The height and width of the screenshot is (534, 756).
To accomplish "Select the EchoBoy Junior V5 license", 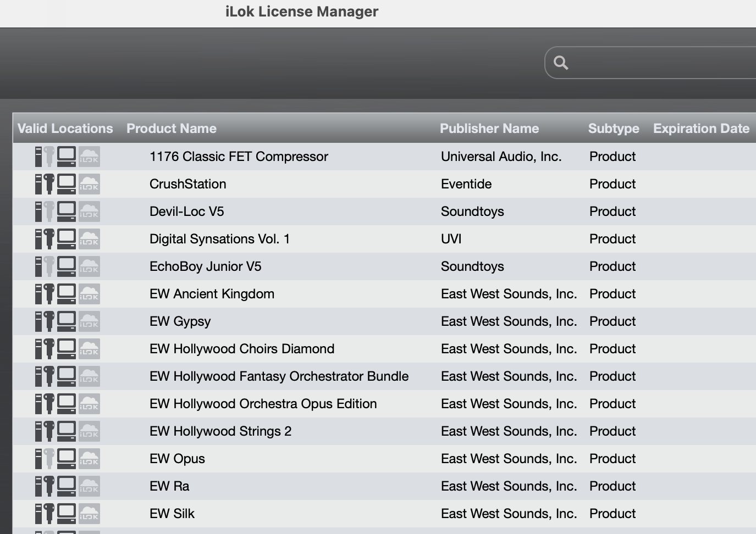I will pos(384,266).
